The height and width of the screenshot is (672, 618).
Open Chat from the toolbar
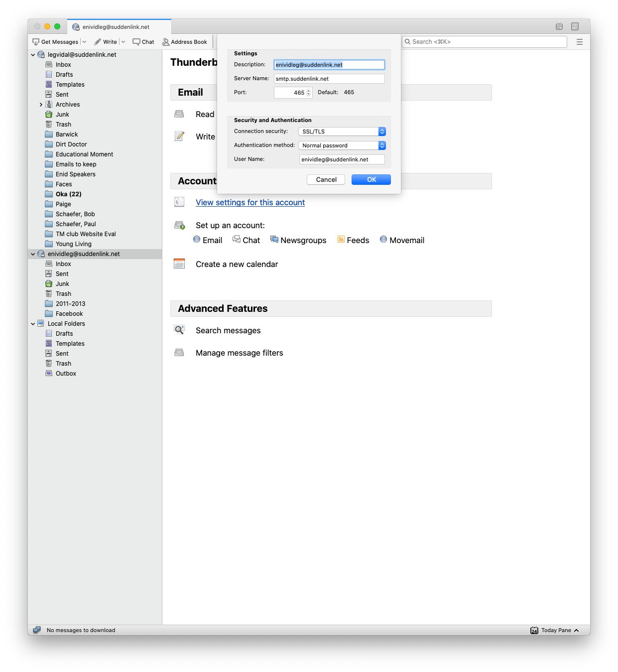[143, 42]
